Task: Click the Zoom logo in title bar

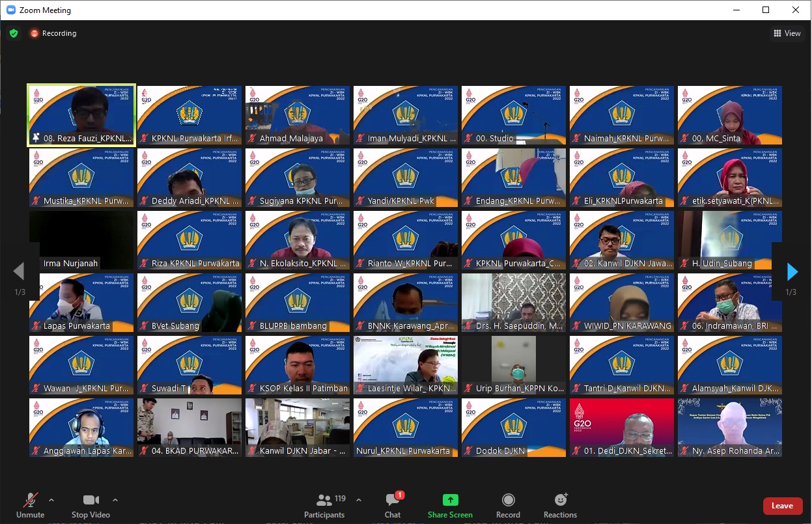Action: point(11,10)
